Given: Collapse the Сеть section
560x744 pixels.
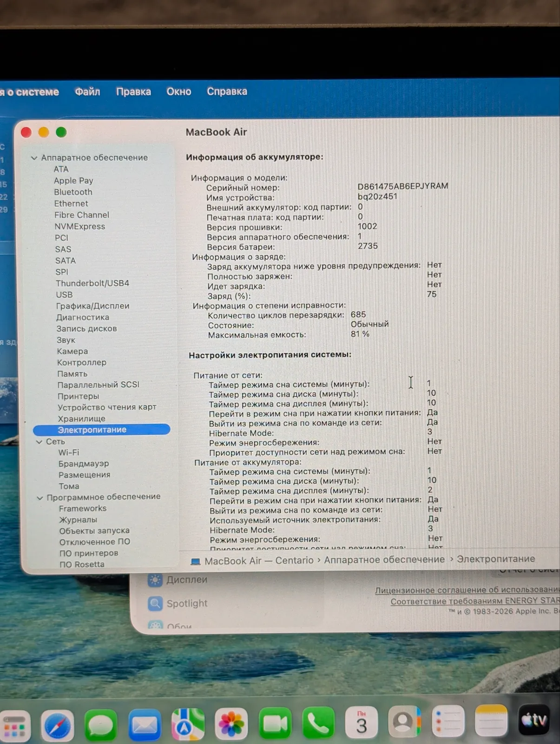Looking at the screenshot, I should click(x=39, y=442).
